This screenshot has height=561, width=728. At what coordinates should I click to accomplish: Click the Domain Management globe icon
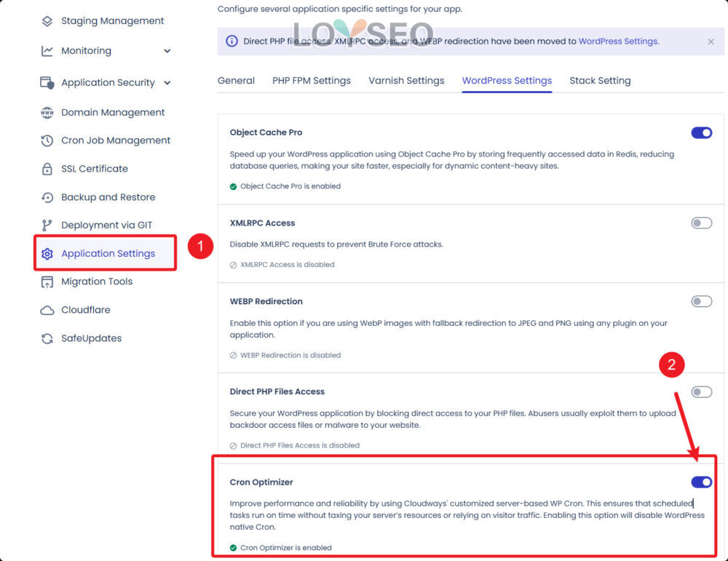pos(47,113)
